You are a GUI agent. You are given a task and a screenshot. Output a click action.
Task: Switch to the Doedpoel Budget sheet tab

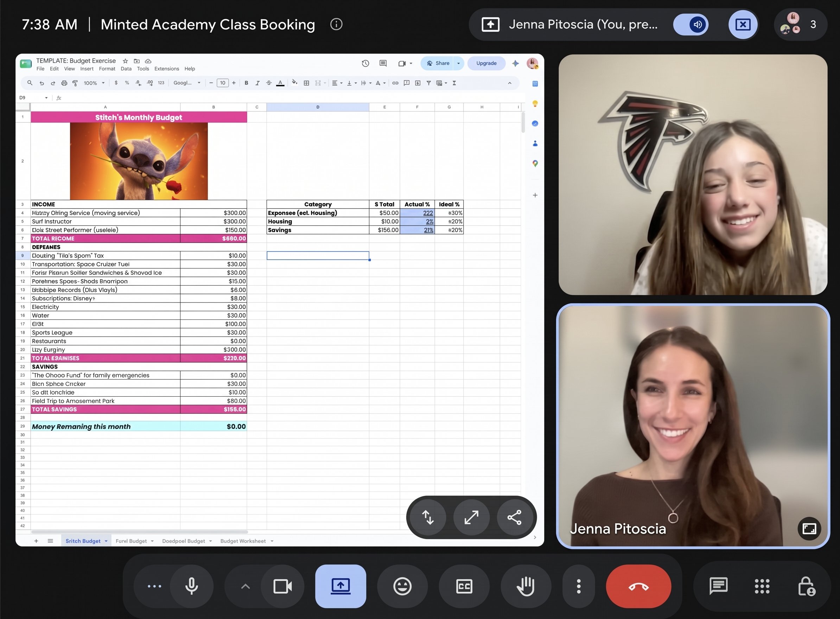point(184,541)
